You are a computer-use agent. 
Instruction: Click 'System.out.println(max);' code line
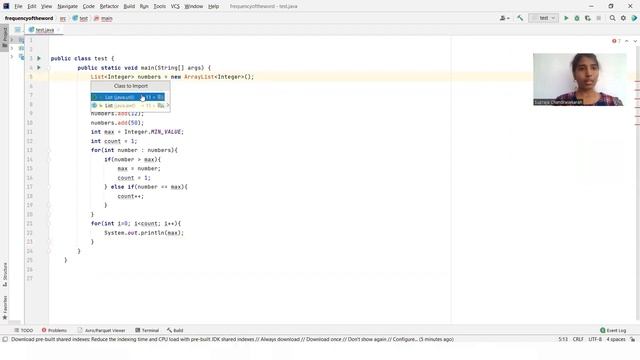coord(144,233)
